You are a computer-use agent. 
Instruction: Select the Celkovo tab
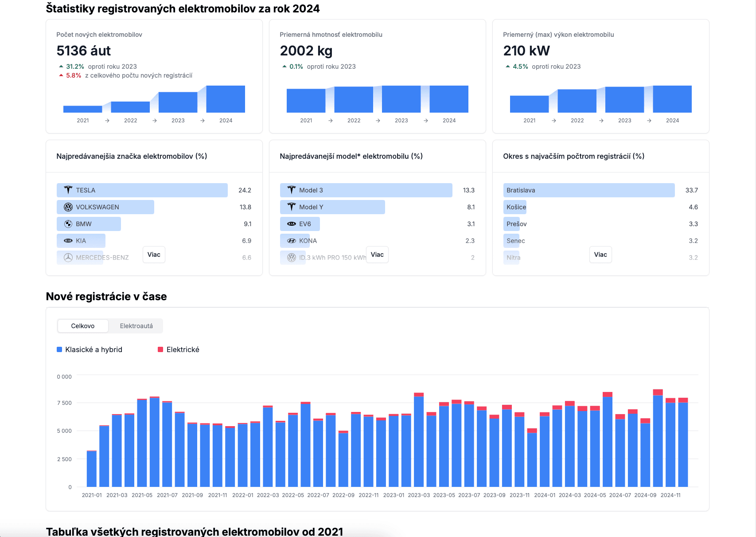coord(83,326)
